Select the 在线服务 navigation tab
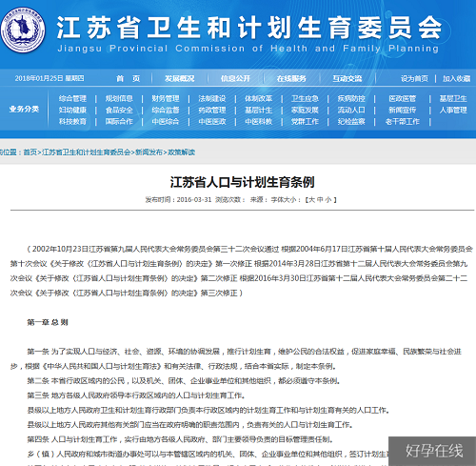476x466 pixels. click(291, 78)
